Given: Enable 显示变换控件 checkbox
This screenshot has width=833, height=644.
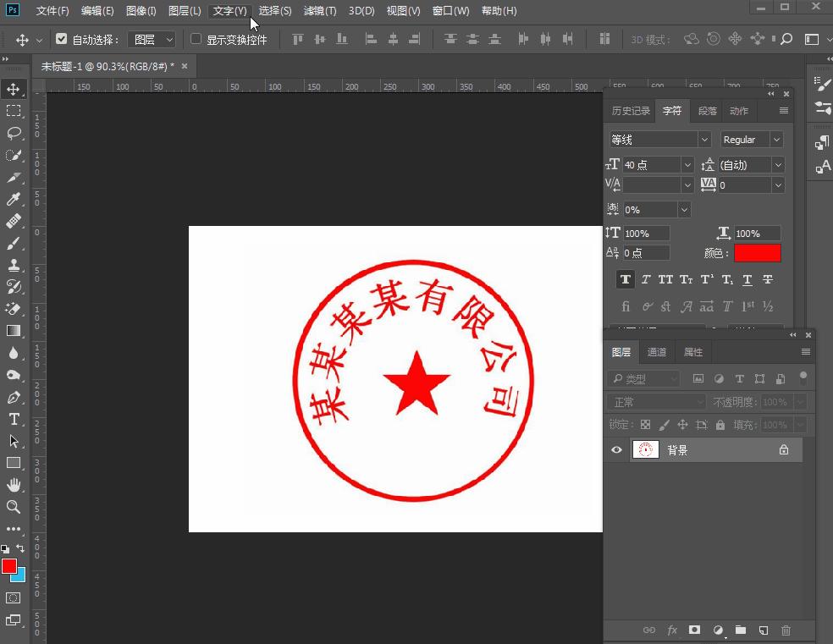Looking at the screenshot, I should coord(195,38).
